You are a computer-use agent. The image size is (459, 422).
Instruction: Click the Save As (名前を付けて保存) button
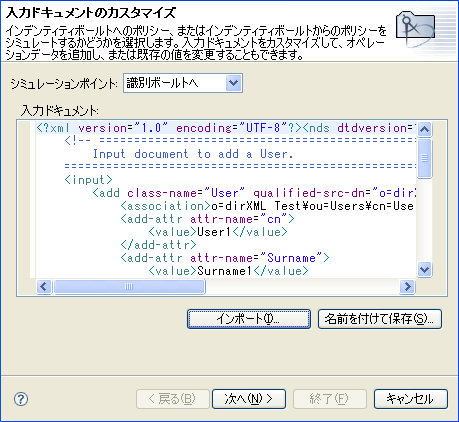(380, 319)
